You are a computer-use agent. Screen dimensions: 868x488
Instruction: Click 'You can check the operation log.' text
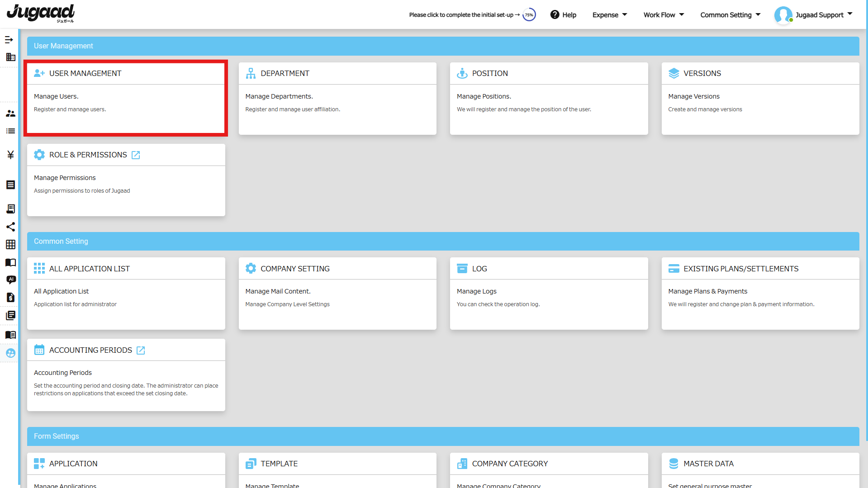(x=498, y=304)
